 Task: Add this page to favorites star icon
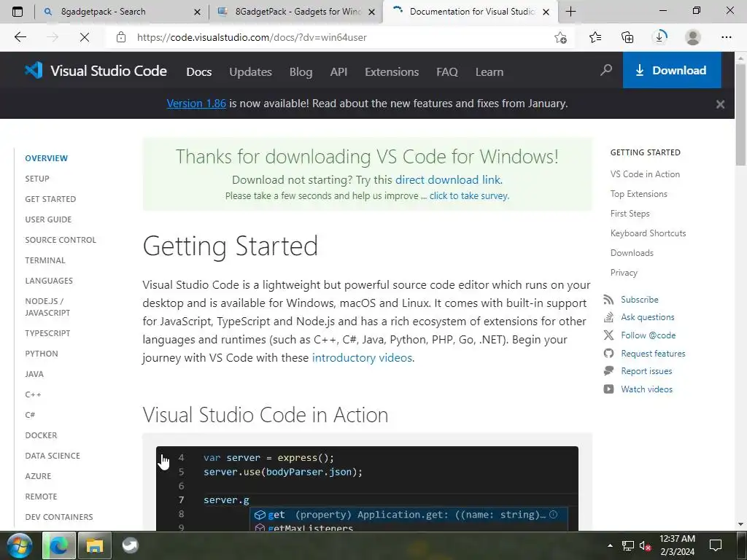pos(561,37)
